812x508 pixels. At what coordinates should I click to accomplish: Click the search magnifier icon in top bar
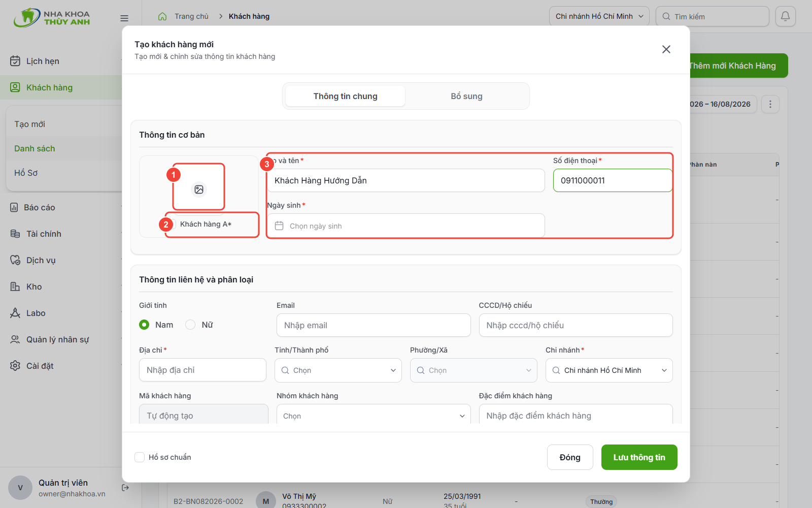click(x=666, y=16)
